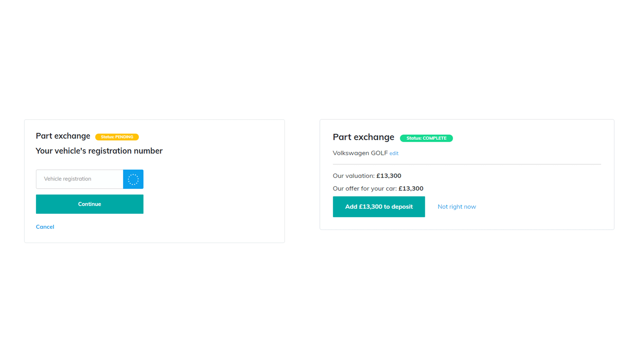The height and width of the screenshot is (364, 635).
Task: Click the Your vehicle's registration number heading
Action: [x=99, y=151]
